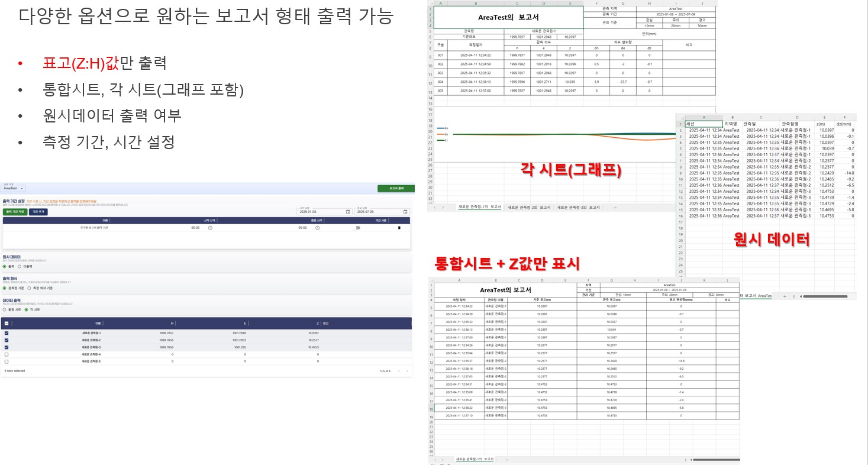The height and width of the screenshot is (465, 868).
Task: Add new sheet in raw data workbook
Action: point(785,296)
